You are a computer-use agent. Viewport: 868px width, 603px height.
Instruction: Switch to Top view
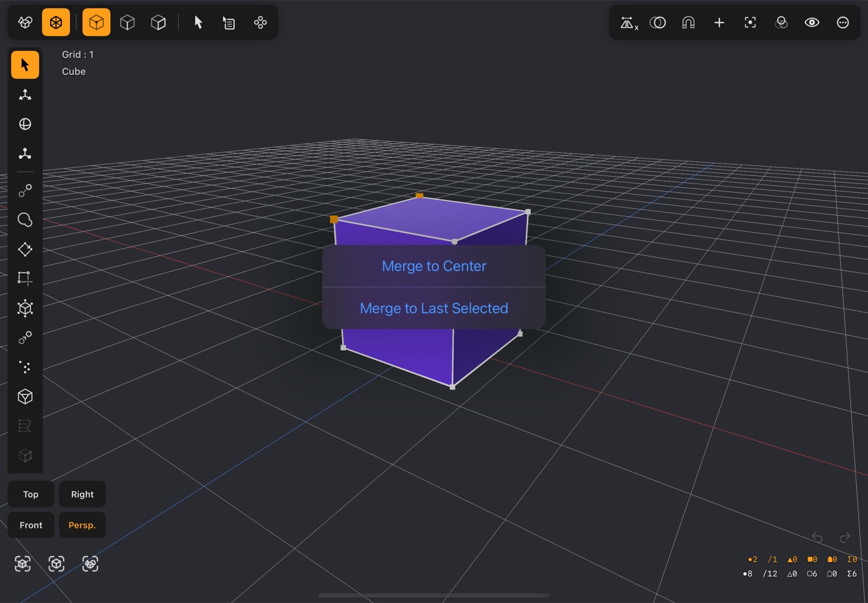pyautogui.click(x=31, y=494)
